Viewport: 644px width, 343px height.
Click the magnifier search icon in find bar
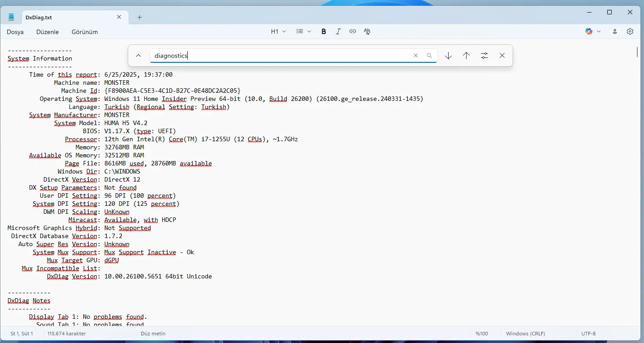[429, 56]
